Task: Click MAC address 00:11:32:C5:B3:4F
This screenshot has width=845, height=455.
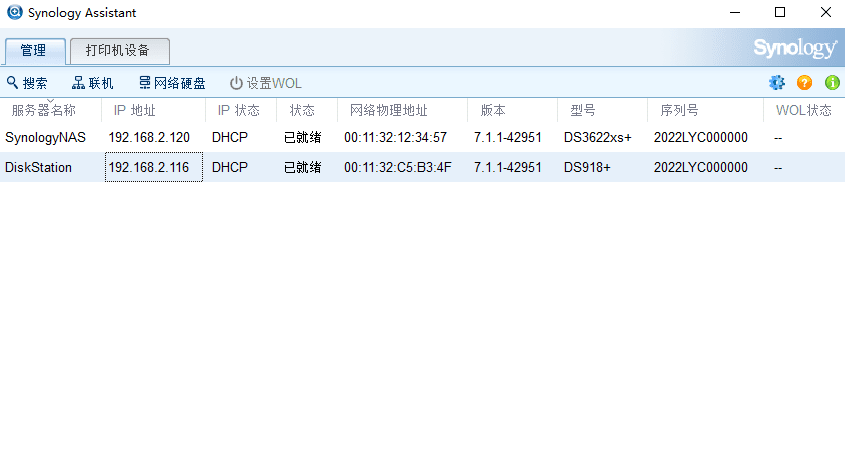Action: coord(398,167)
